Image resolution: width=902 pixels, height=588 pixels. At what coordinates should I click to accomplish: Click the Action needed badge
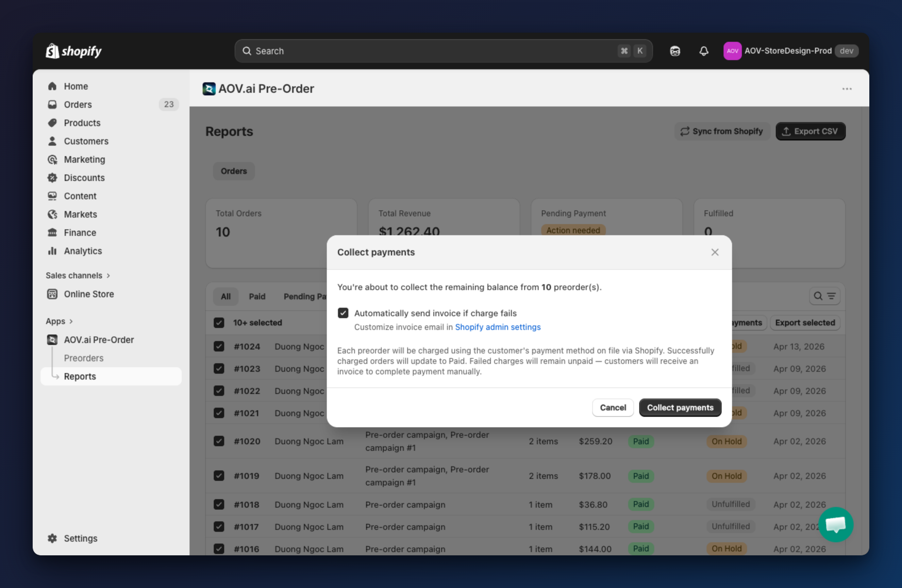(573, 230)
